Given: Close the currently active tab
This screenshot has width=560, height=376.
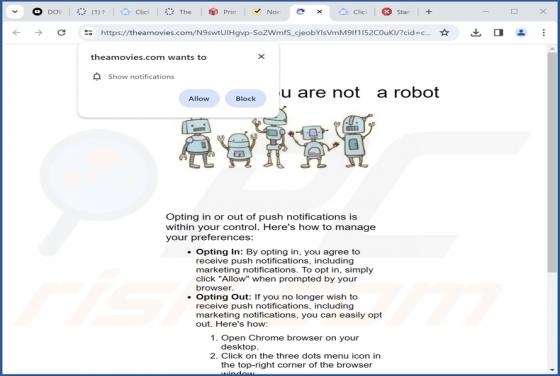Looking at the screenshot, I should 319,12.
